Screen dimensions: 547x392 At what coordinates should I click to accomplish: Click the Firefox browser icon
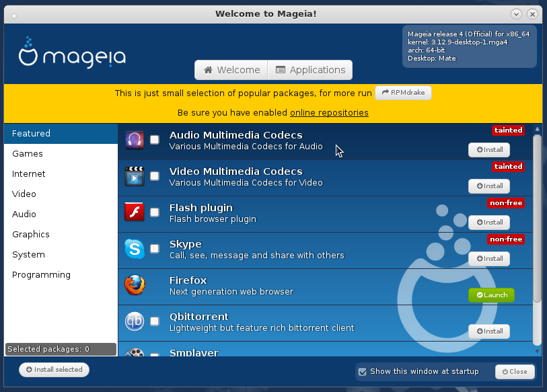pos(135,285)
